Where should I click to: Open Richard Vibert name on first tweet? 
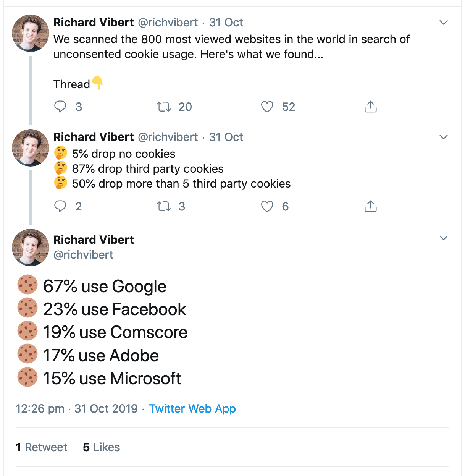pos(94,23)
